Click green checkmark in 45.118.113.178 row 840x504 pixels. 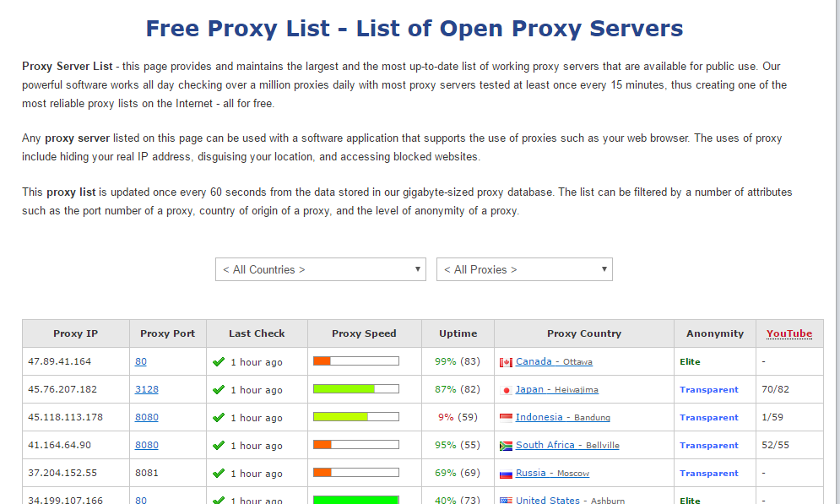point(219,418)
